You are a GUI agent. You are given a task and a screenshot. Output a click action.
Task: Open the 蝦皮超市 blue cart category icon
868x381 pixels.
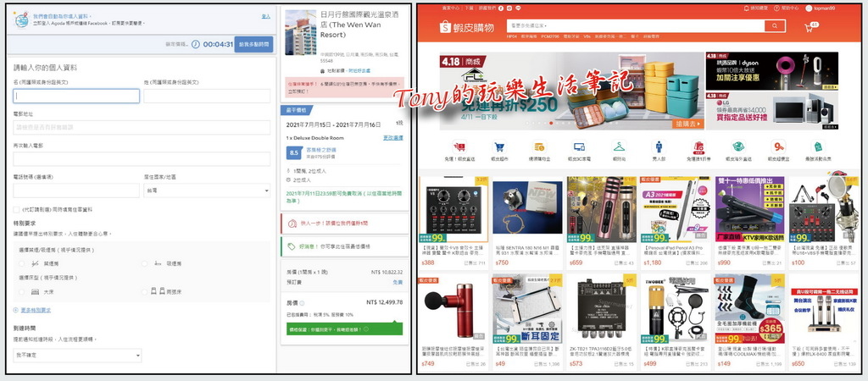500,147
